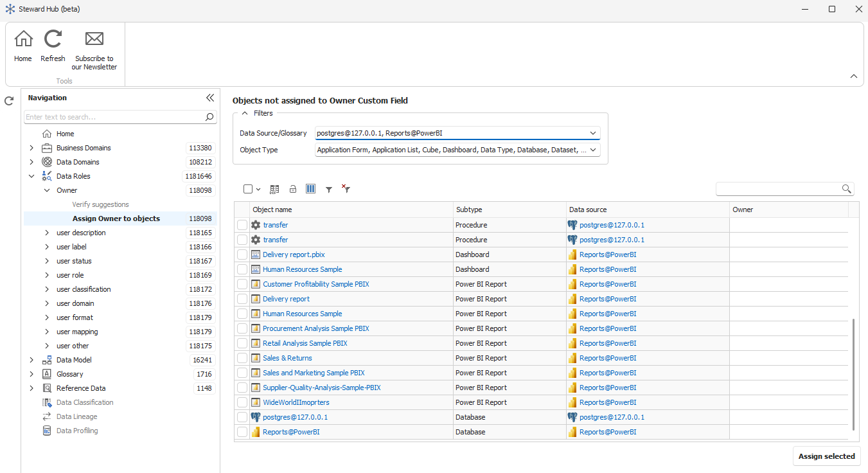Expand the Data Domains tree node
Image resolution: width=868 pixels, height=473 pixels.
(31, 162)
